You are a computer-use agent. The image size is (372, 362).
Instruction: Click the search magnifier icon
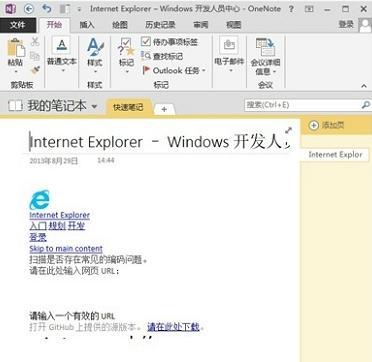pos(366,105)
